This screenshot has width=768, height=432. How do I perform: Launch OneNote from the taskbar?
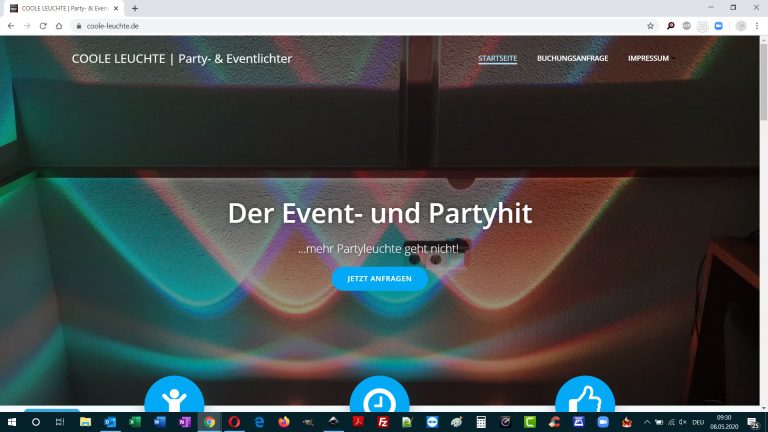click(185, 422)
